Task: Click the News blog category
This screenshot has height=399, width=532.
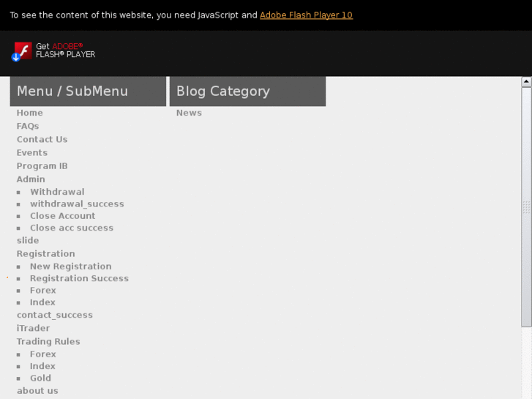Action: 189,113
